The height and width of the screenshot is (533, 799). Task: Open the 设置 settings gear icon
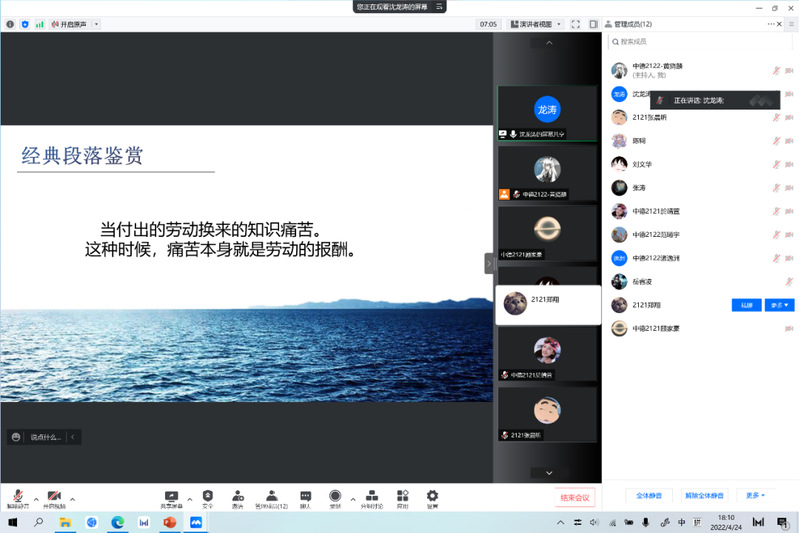pyautogui.click(x=432, y=498)
